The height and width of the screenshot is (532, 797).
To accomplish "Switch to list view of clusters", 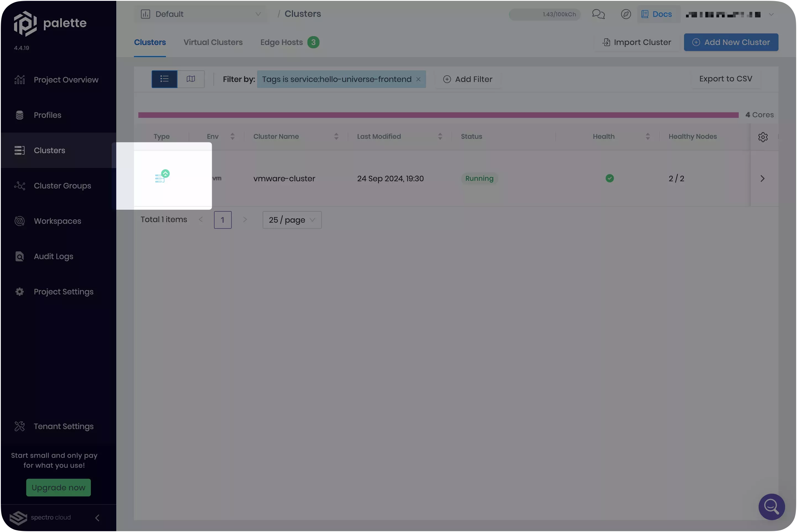I will [164, 79].
